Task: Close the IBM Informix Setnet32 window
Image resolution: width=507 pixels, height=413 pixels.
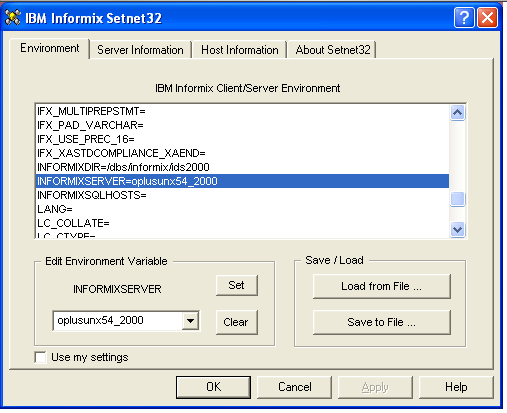Action: [x=487, y=18]
